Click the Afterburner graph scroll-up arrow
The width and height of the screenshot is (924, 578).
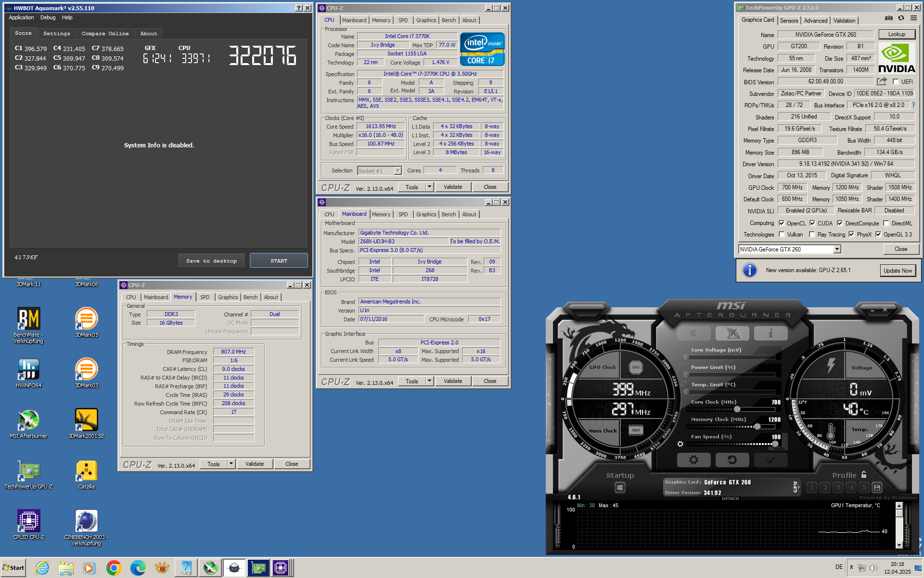pos(899,506)
